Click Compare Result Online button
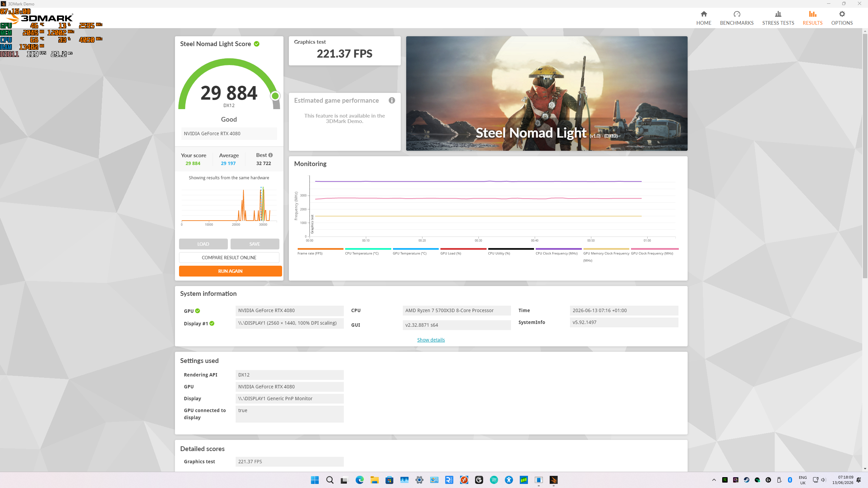 [229, 258]
